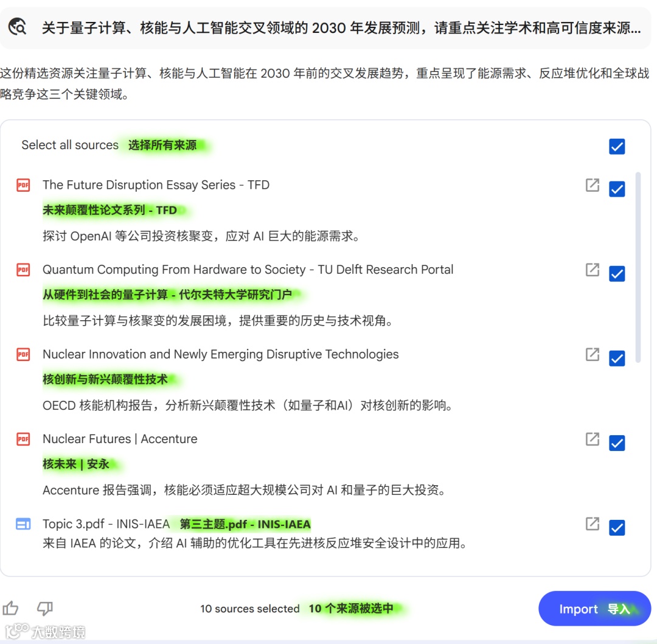This screenshot has width=657, height=644.
Task: Open Future Disruption Essay Series in new tab
Action: point(592,185)
